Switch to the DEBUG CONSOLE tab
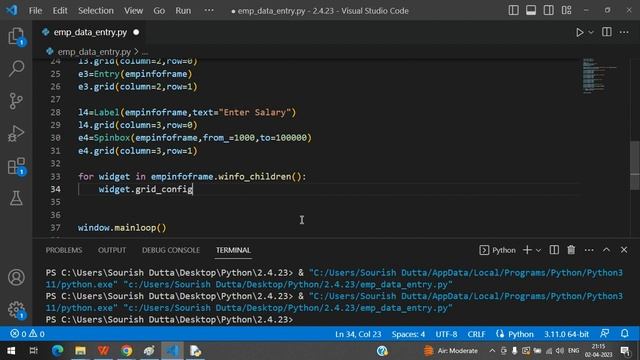640x360 pixels. [x=171, y=250]
